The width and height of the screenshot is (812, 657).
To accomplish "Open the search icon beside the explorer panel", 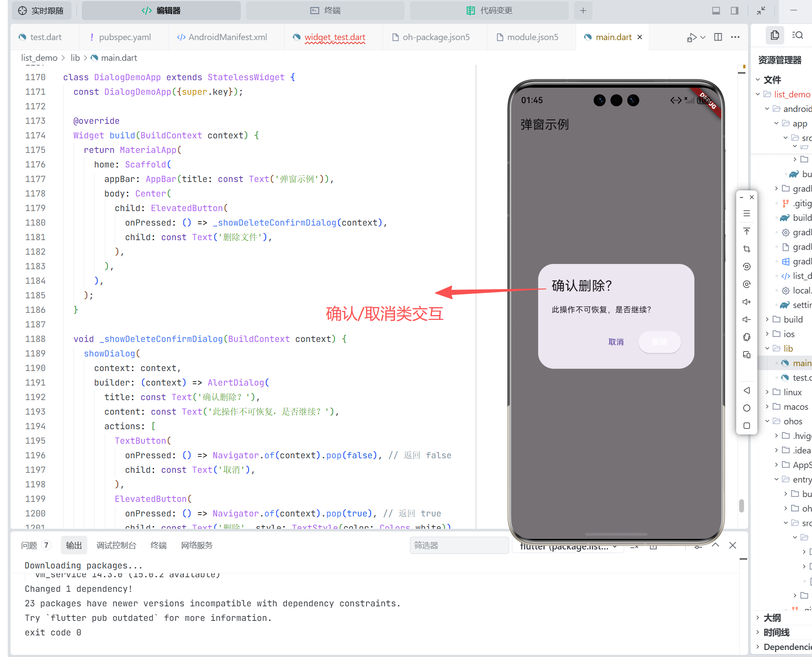I will [x=798, y=35].
